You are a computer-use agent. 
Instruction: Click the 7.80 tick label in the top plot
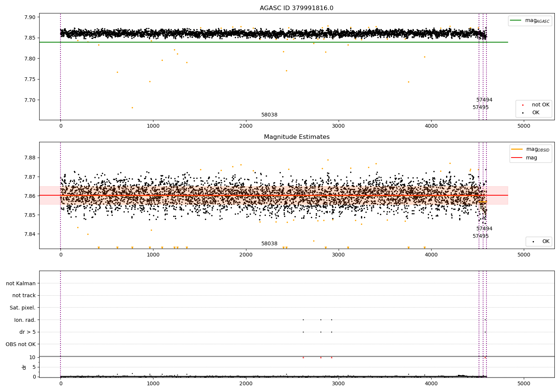pyautogui.click(x=30, y=59)
